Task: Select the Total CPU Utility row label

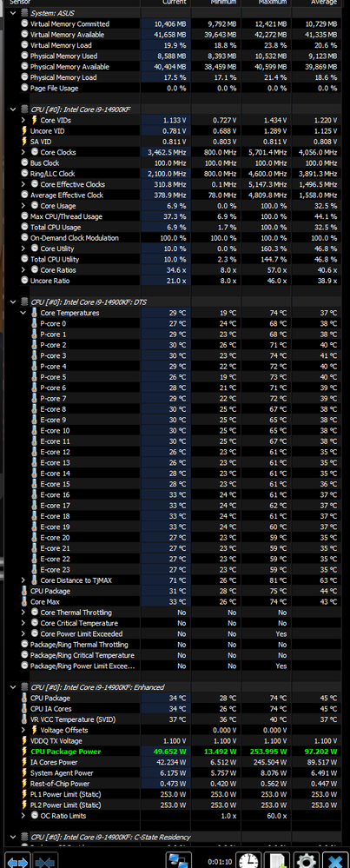Action: pos(55,259)
